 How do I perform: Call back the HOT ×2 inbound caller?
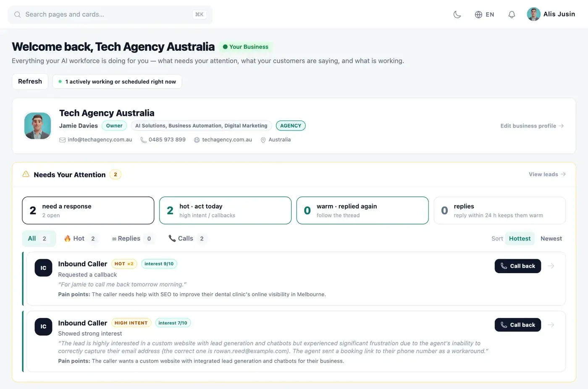pyautogui.click(x=518, y=266)
